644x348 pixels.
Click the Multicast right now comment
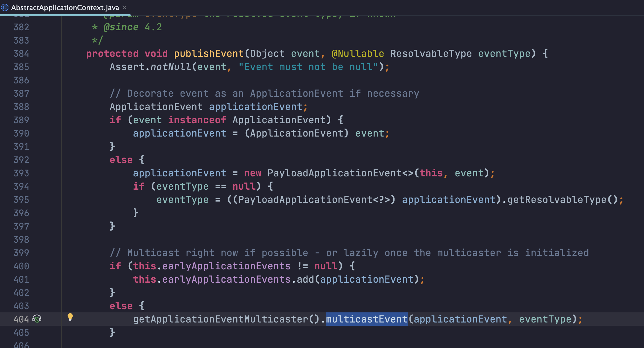coord(349,253)
